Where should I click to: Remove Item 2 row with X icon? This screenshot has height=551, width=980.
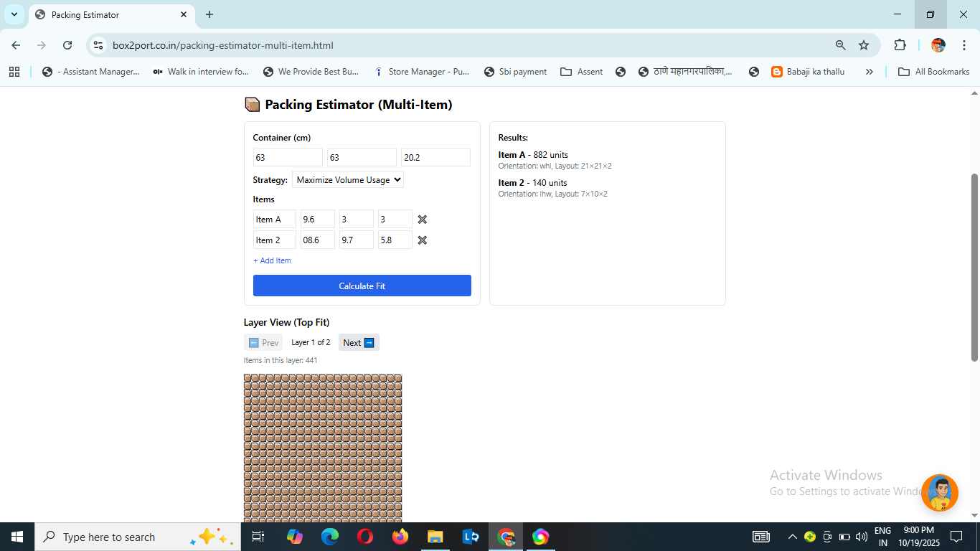click(423, 240)
